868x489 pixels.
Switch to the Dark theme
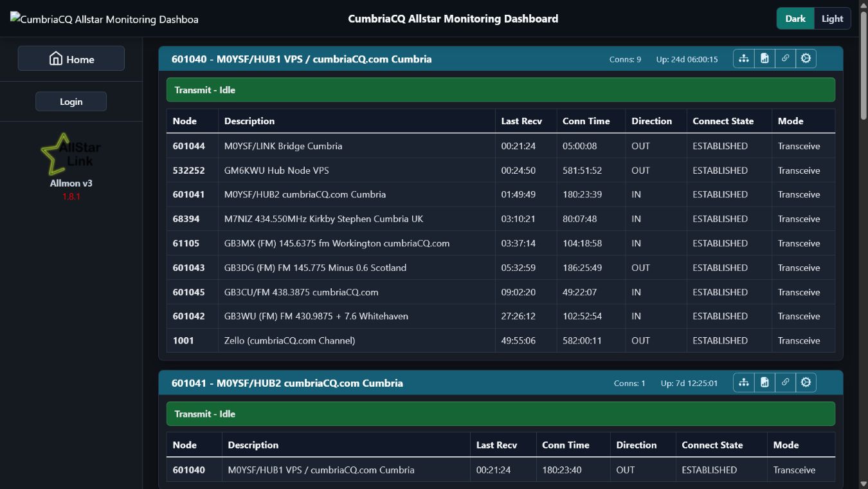795,19
